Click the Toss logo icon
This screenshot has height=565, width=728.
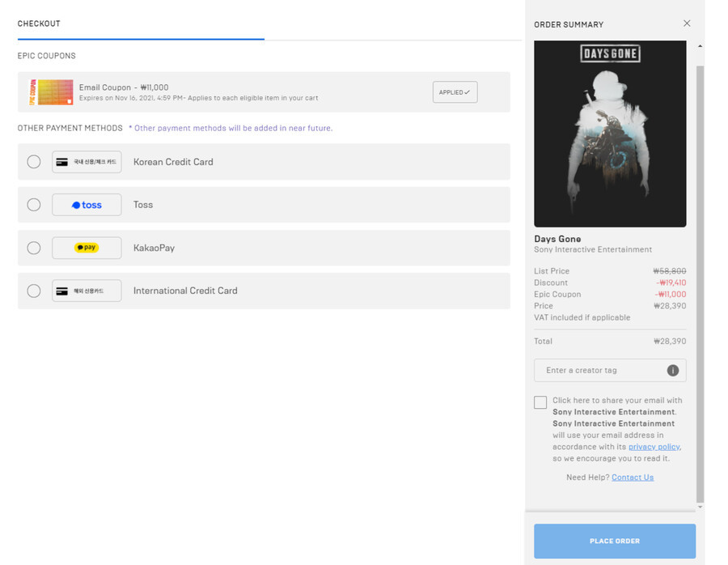(x=87, y=205)
